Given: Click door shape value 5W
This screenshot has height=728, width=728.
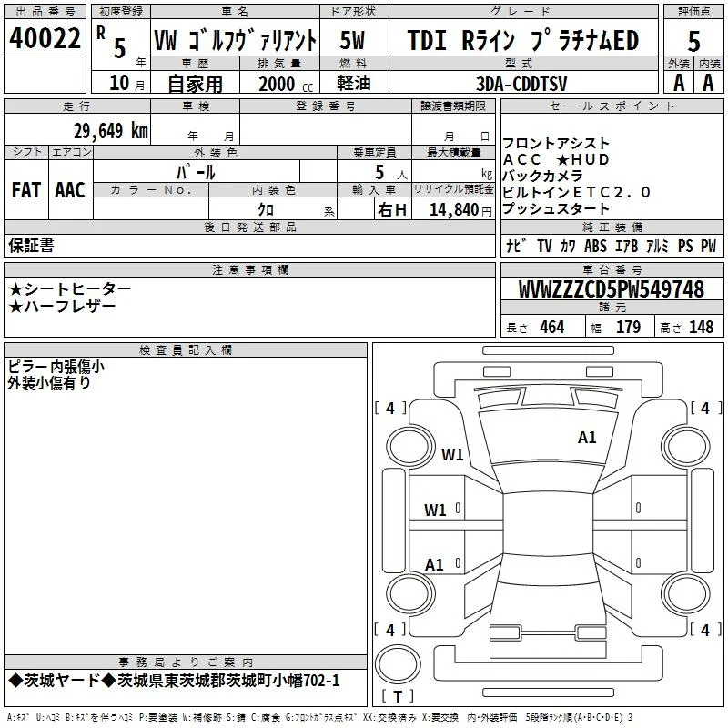Looking at the screenshot, I should pos(353,40).
